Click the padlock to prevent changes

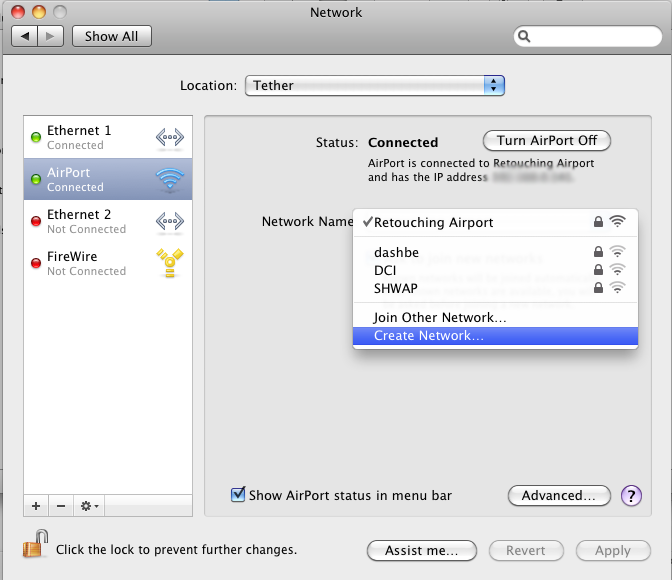35,544
